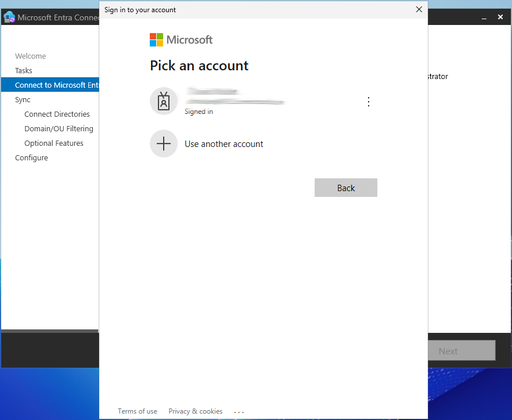
Task: Click the Pick an account heading
Action: point(199,66)
